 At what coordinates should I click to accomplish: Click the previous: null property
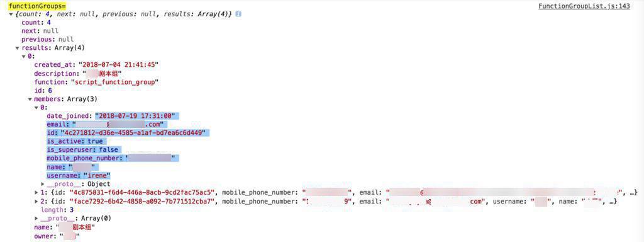point(48,40)
